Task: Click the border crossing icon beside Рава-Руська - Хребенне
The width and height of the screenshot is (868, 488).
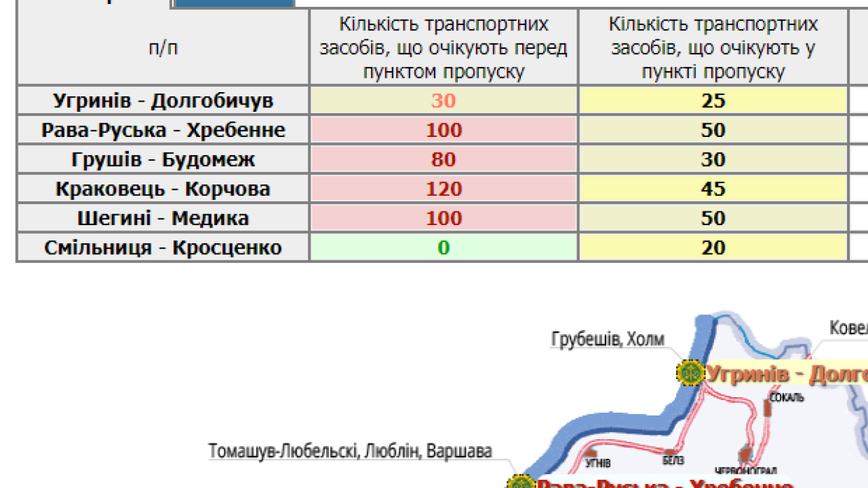Action: 521,484
